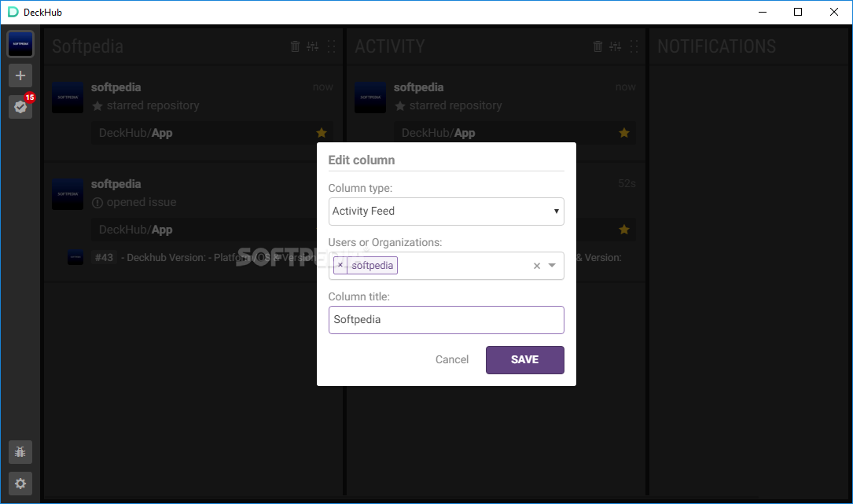Viewport: 853px width, 504px height.
Task: Click the NOTIFICATIONS column header title
Action: 716,46
